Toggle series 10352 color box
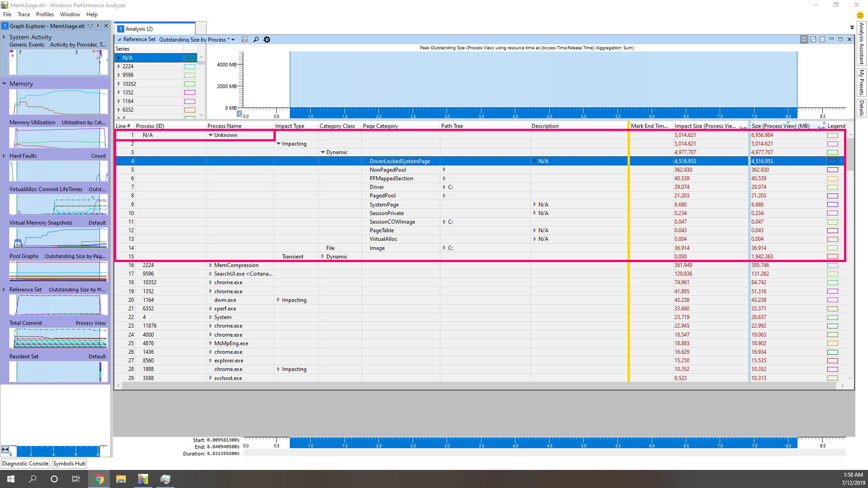The height and width of the screenshot is (488, 868). pos(190,84)
